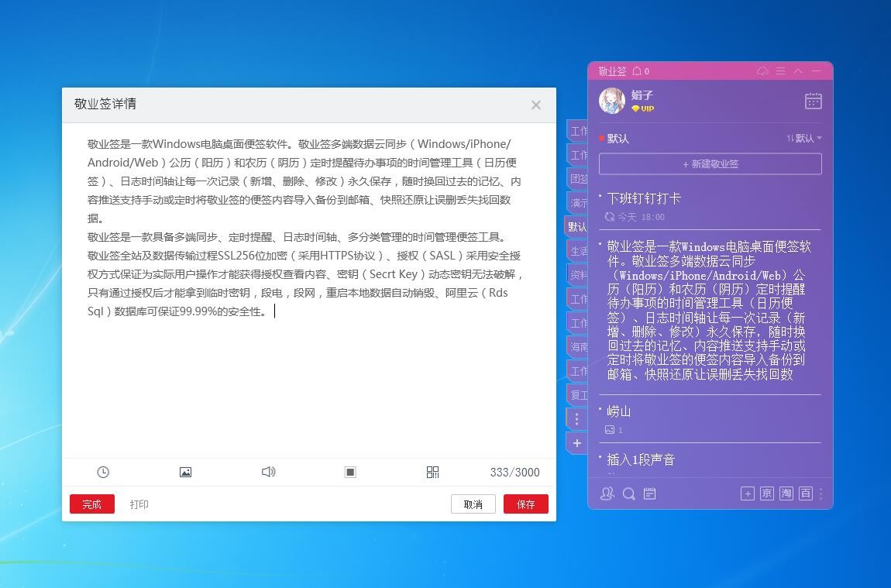Switch to the 资料 side tab
891x588 pixels.
578,275
